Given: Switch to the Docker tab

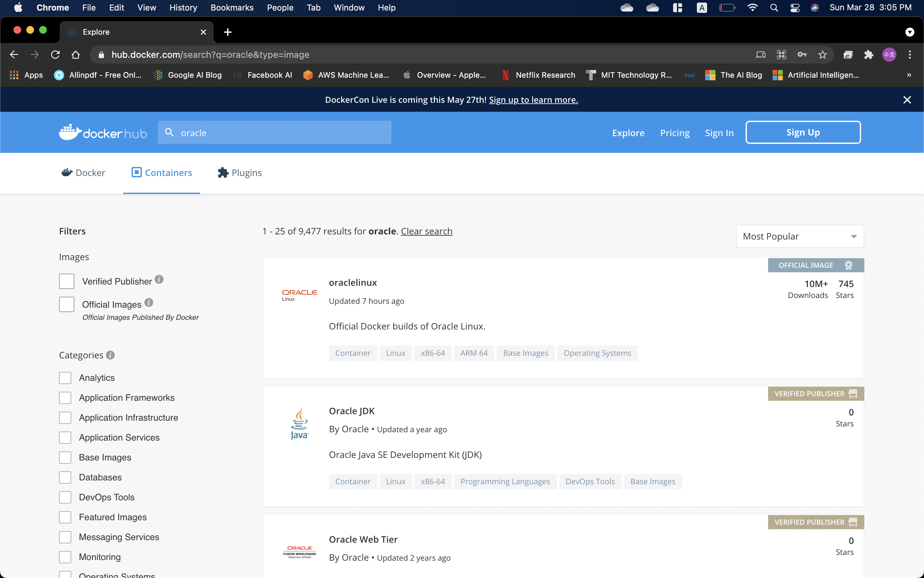Looking at the screenshot, I should [83, 173].
